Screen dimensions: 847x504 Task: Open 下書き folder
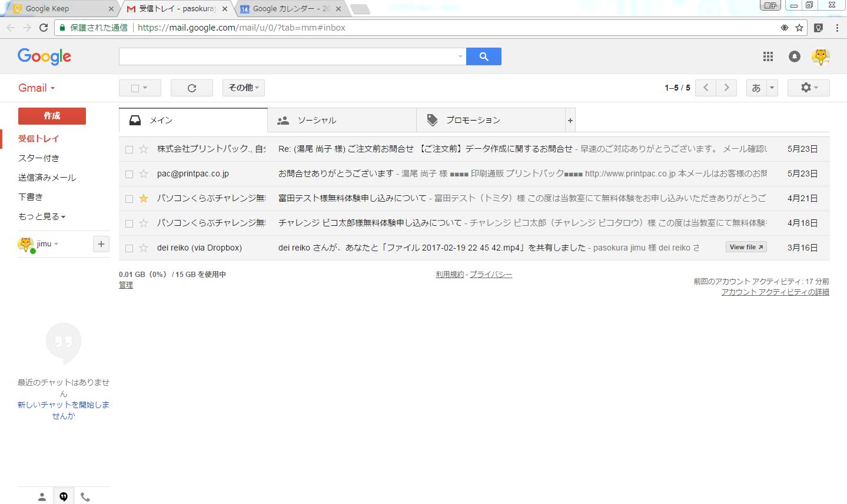click(x=31, y=197)
